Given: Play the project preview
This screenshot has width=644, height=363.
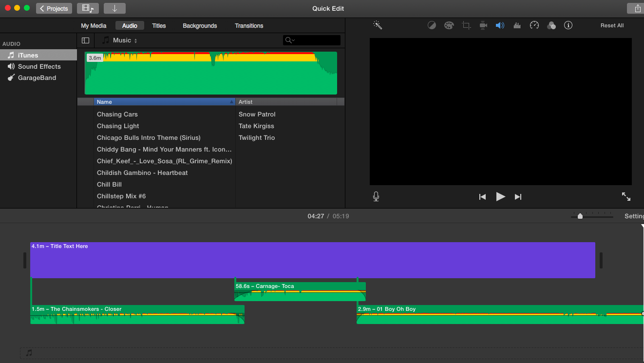Looking at the screenshot, I should [500, 196].
